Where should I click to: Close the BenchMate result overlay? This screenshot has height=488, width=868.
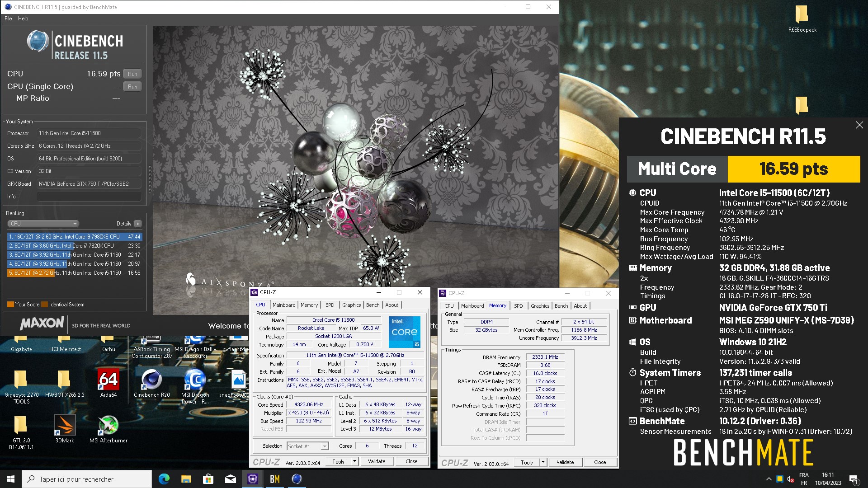[x=859, y=125]
